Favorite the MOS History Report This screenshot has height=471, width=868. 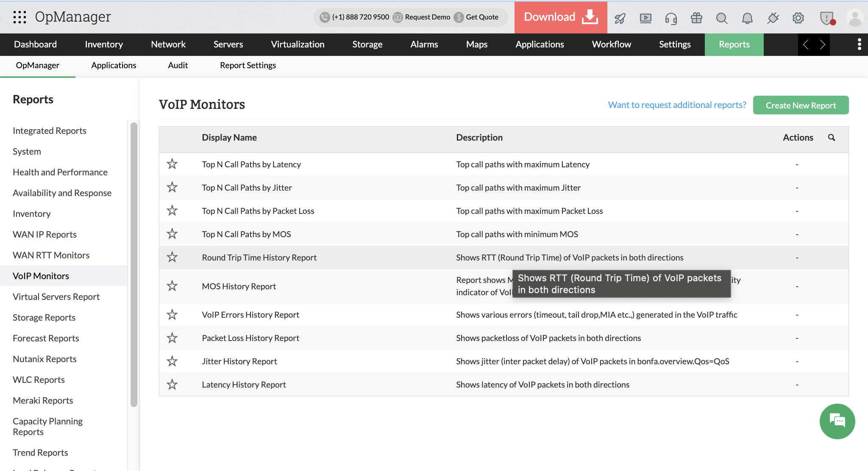click(x=172, y=286)
